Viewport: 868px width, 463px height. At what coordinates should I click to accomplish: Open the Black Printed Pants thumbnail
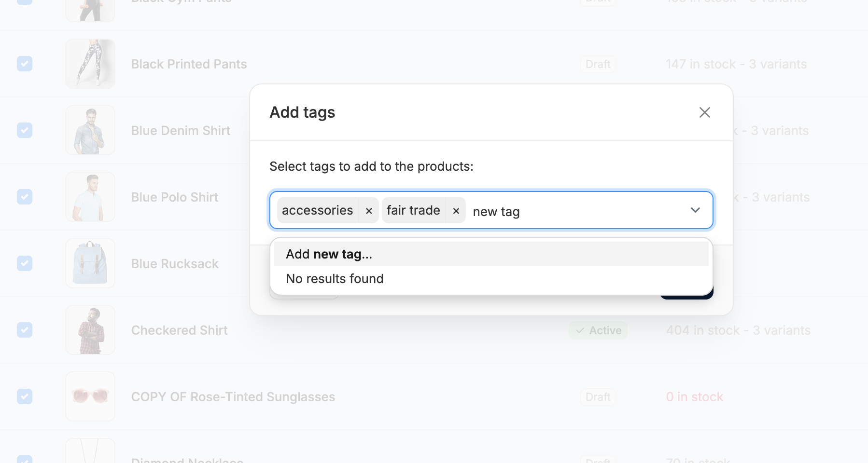click(90, 64)
